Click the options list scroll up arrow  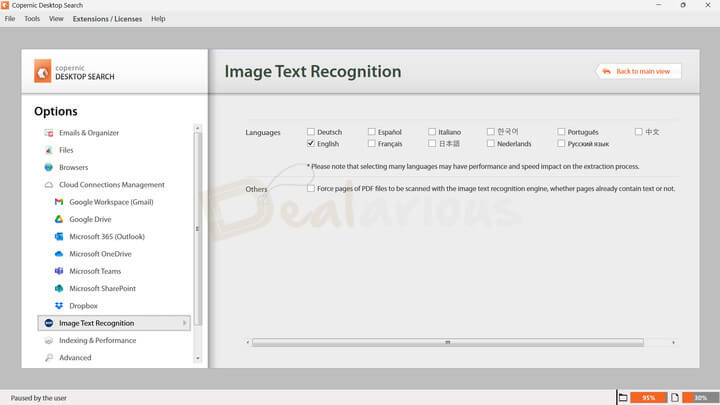[197, 129]
